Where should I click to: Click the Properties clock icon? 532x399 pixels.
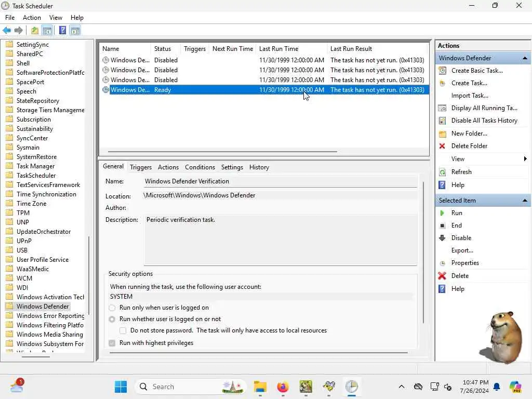coord(443,263)
